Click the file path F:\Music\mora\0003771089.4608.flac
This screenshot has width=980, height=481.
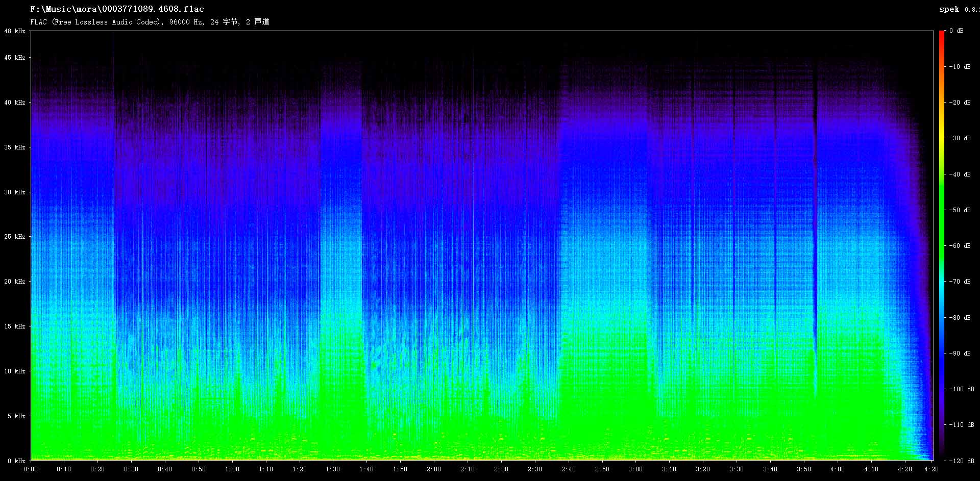(117, 9)
